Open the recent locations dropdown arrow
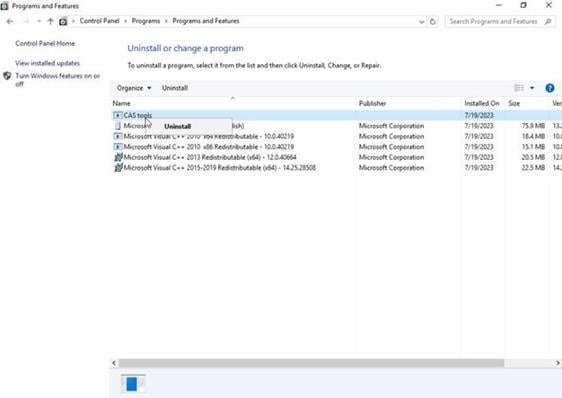Viewport: 562px width, 398px height. 39,22
